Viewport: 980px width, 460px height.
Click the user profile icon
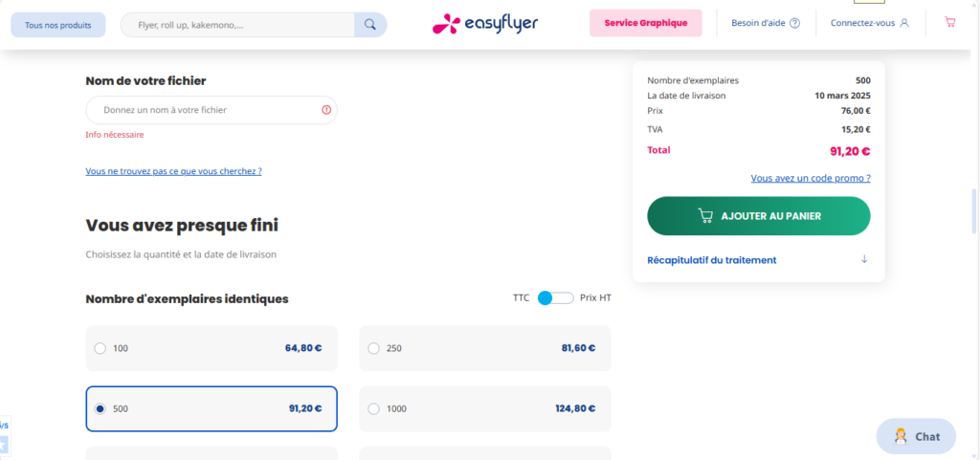(903, 23)
